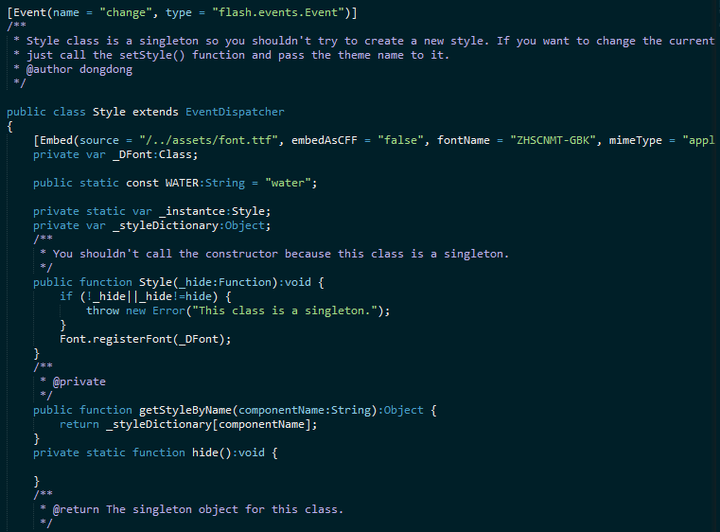Click the class name Style in class declaration

click(109, 112)
